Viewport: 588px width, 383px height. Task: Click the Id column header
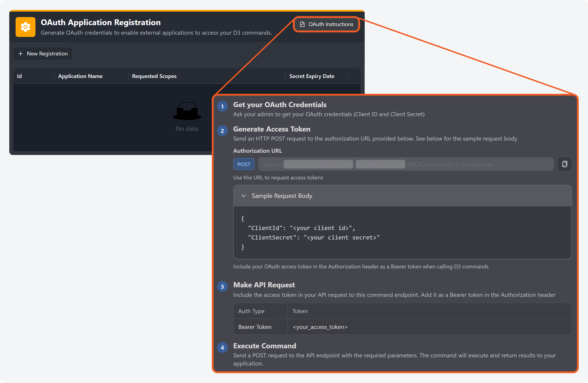(19, 76)
